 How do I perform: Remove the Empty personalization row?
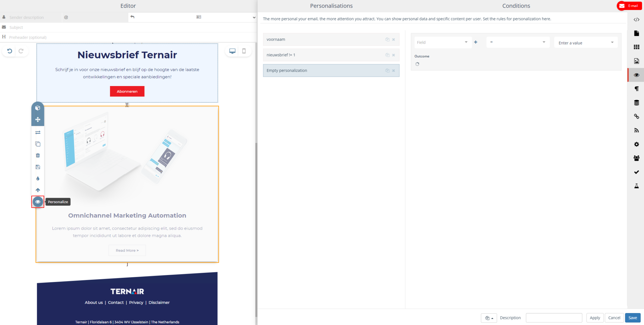point(393,71)
